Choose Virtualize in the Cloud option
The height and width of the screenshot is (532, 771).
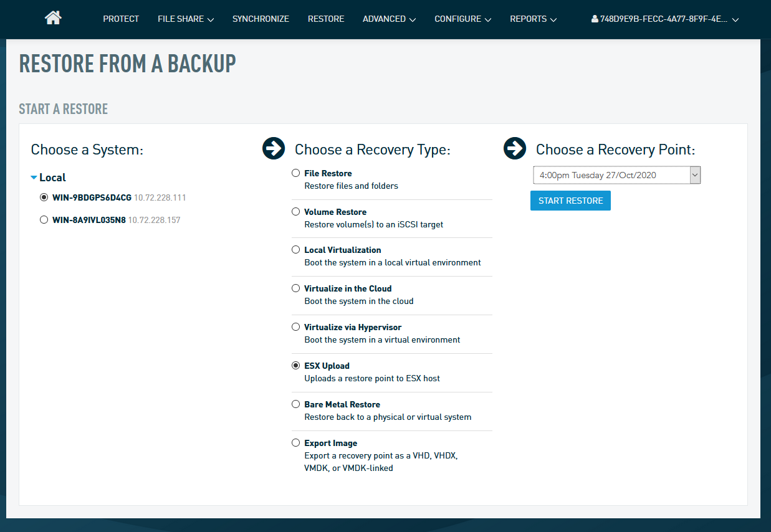point(296,288)
